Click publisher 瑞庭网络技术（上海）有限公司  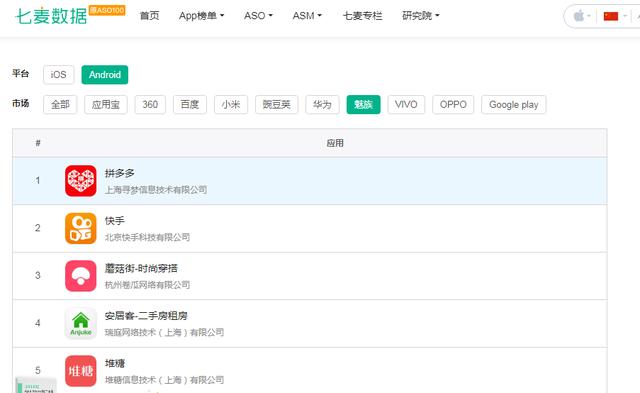coord(164,332)
